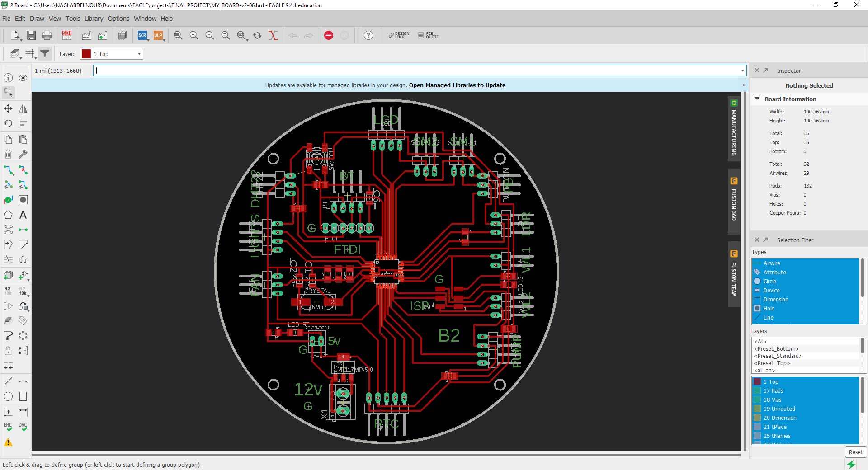Open the Value tool dropdown
Viewport: 868px width, 470px height.
click(x=29, y=296)
